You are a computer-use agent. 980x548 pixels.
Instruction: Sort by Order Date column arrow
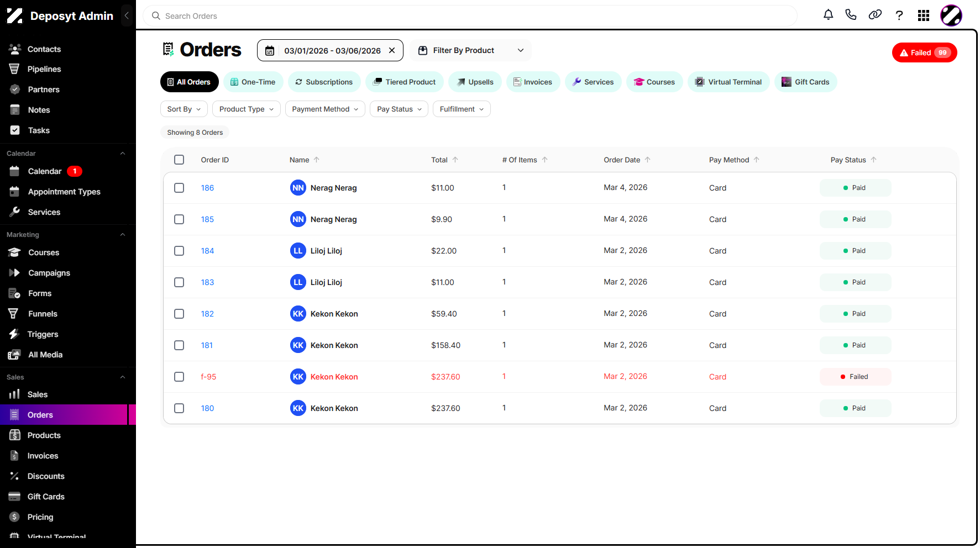(x=648, y=160)
